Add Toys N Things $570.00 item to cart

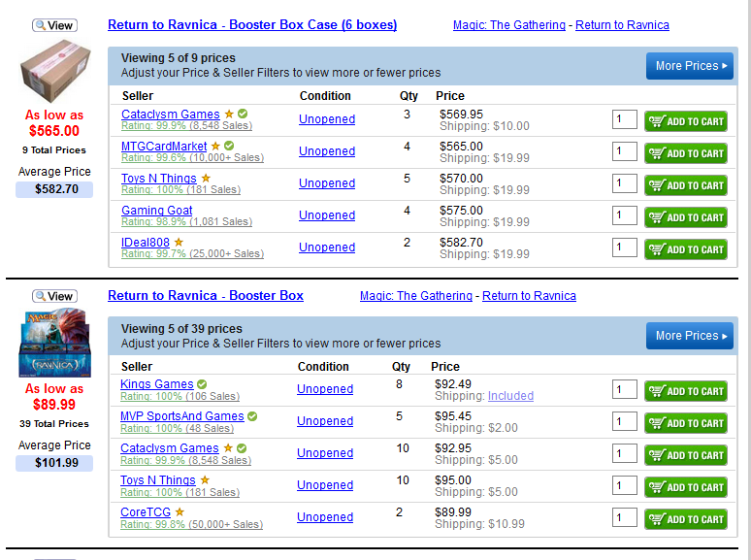[x=686, y=185]
